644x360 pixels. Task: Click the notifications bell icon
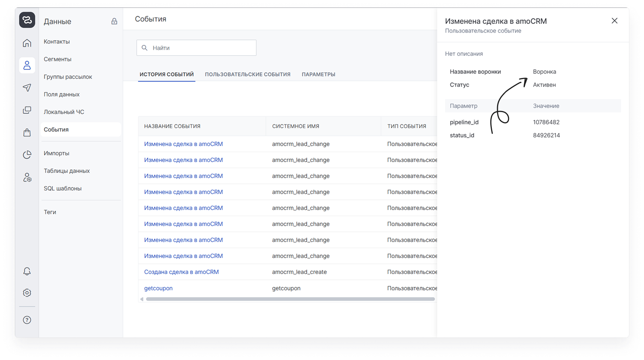[27, 271]
